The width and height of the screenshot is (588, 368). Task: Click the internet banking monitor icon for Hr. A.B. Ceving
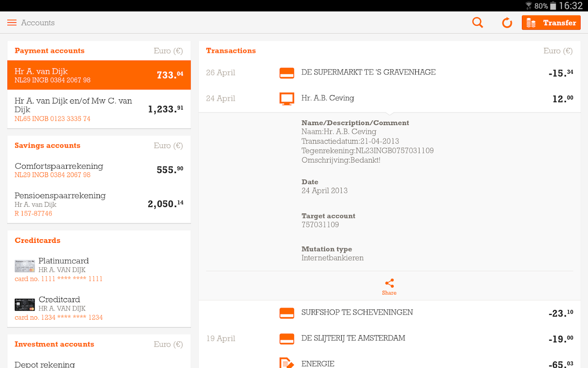[x=287, y=98]
